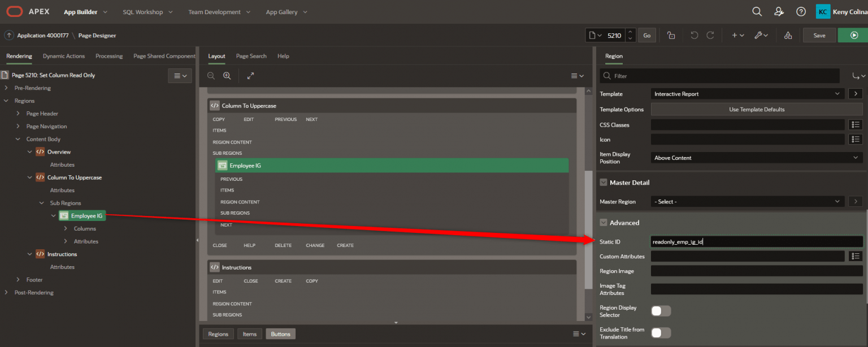Collapse the Employee IG tree node

(54, 216)
